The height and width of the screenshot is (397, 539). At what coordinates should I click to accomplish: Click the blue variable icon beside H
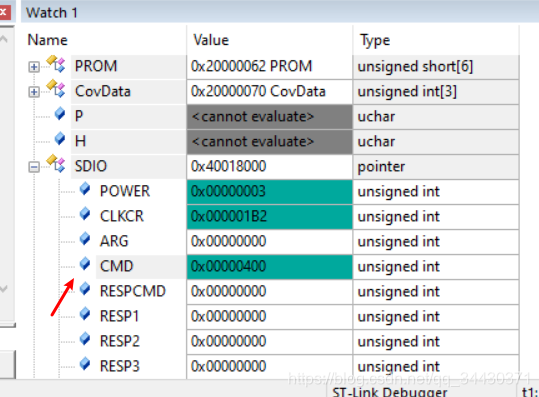[60, 139]
